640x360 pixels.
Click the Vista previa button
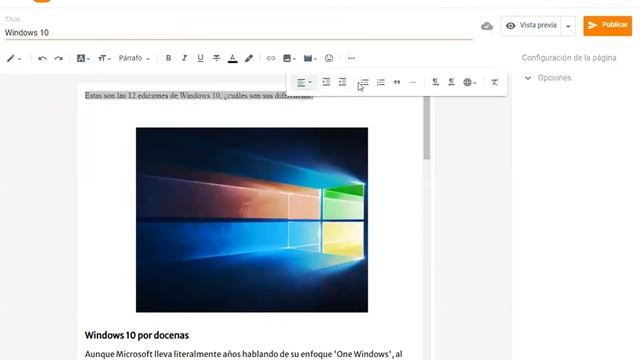(x=531, y=26)
